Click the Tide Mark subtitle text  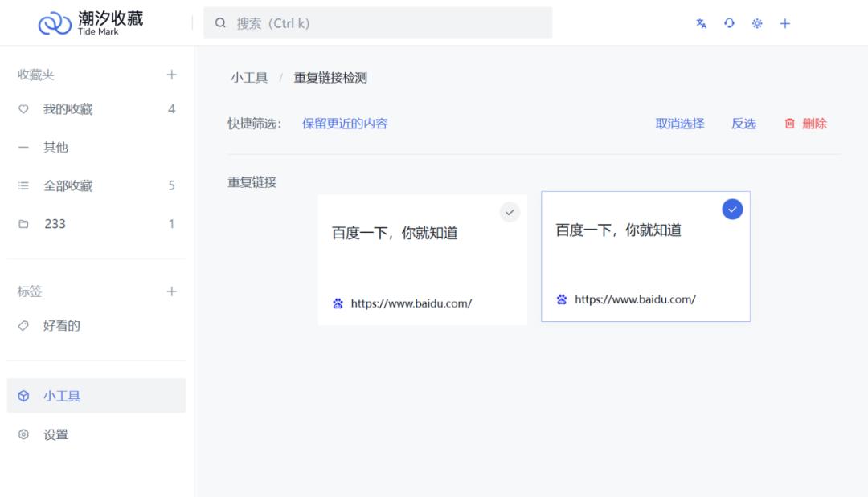coord(99,32)
